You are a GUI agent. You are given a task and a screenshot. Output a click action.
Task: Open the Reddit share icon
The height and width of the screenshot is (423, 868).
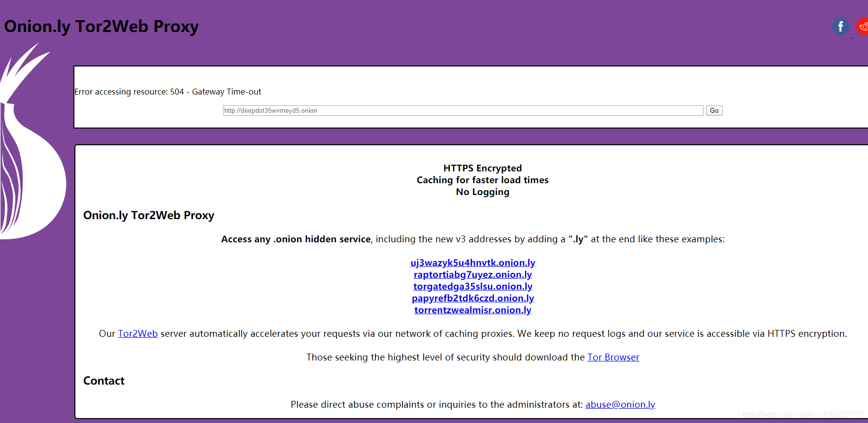863,26
